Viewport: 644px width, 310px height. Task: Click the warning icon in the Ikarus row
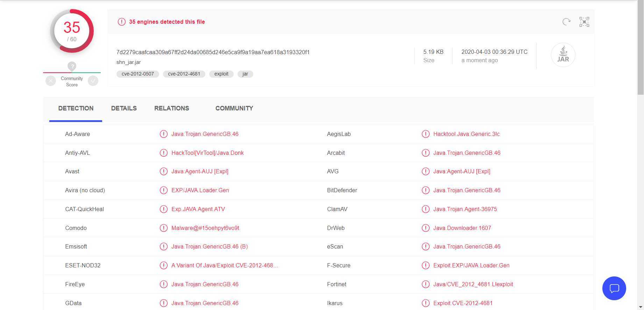point(425,303)
